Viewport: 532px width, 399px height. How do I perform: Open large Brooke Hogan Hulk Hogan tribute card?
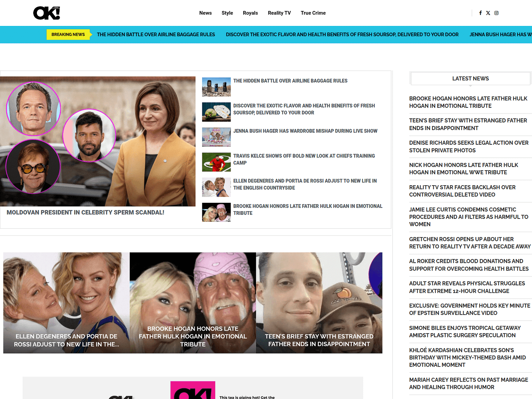(193, 303)
